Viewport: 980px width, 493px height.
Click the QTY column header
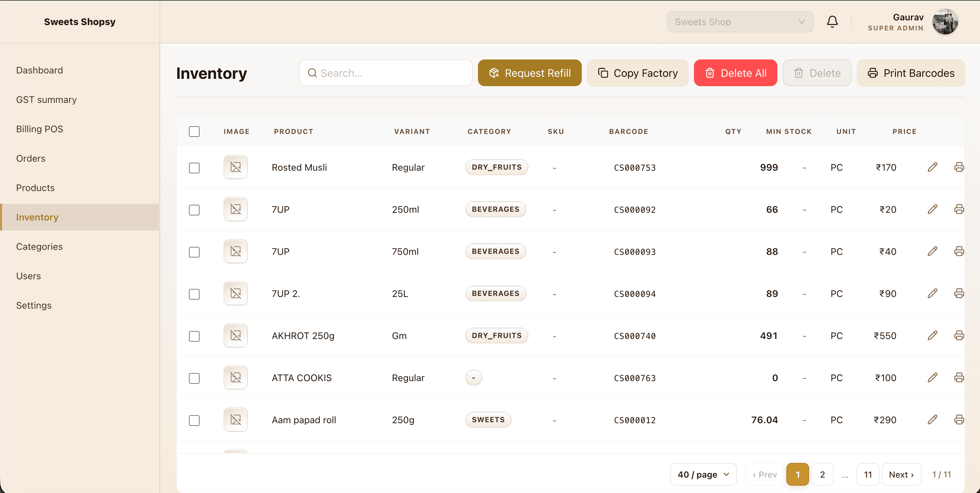tap(733, 131)
